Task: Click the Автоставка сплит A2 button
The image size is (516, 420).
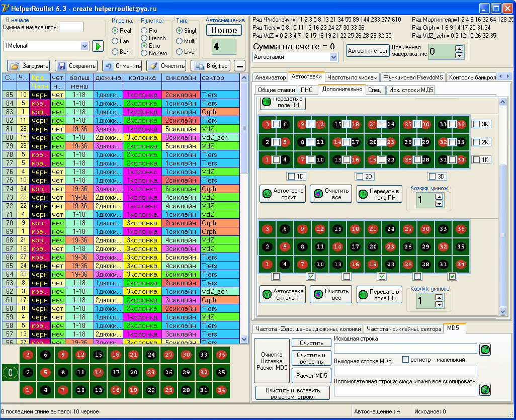Action: click(282, 194)
